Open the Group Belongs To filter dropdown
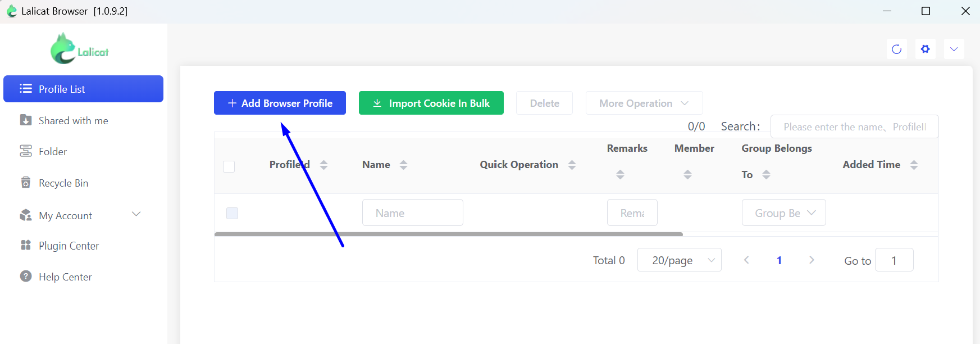980x344 pixels. coord(783,213)
